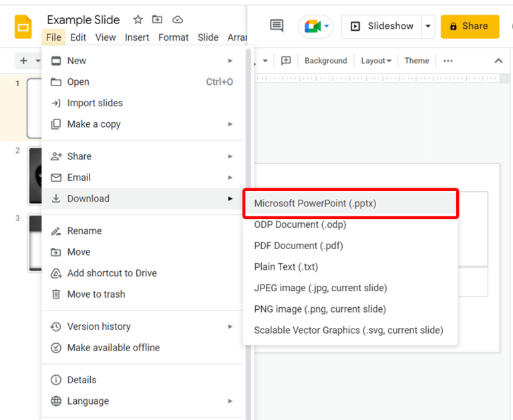Click the Background toolbar button
The height and width of the screenshot is (420, 513).
coord(325,61)
